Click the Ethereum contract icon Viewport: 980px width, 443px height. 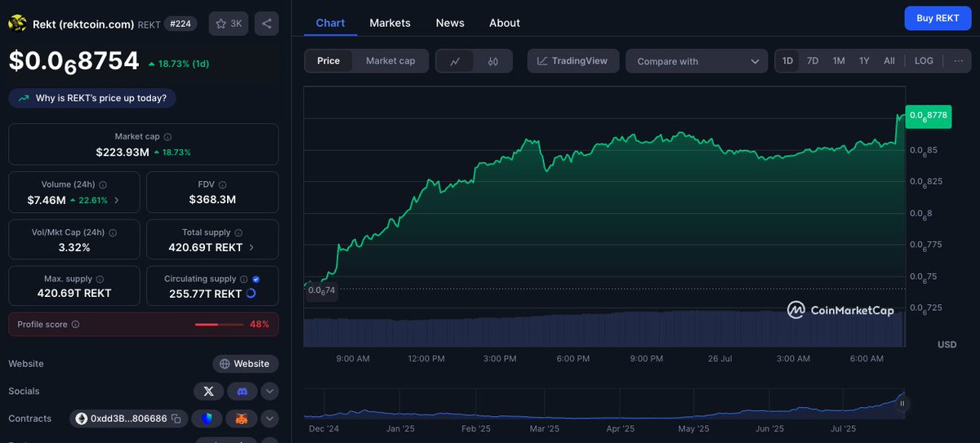tap(81, 419)
